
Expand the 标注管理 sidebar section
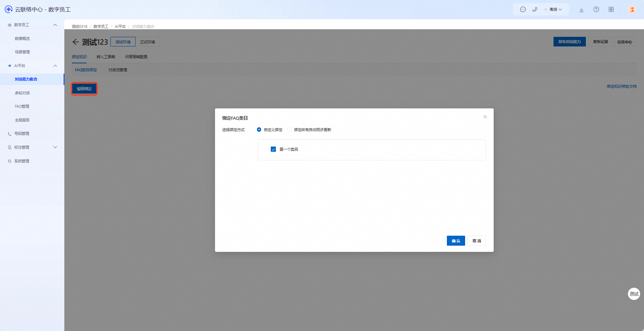click(x=55, y=147)
